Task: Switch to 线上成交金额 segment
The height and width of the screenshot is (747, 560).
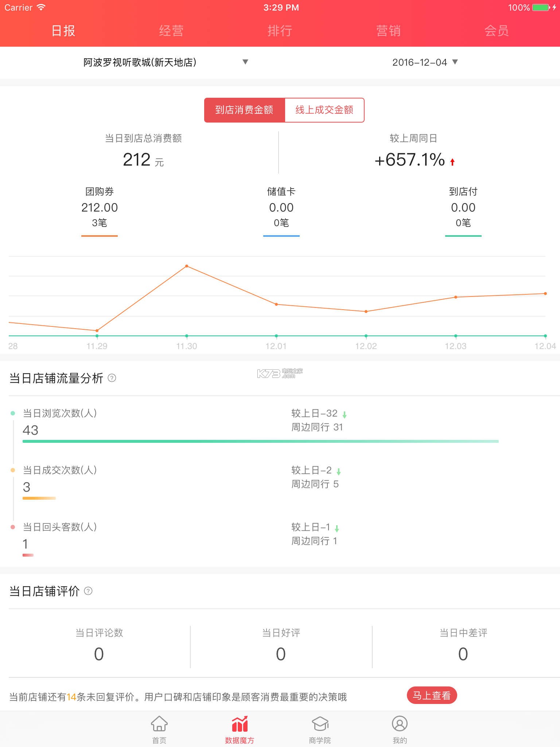Action: [324, 110]
